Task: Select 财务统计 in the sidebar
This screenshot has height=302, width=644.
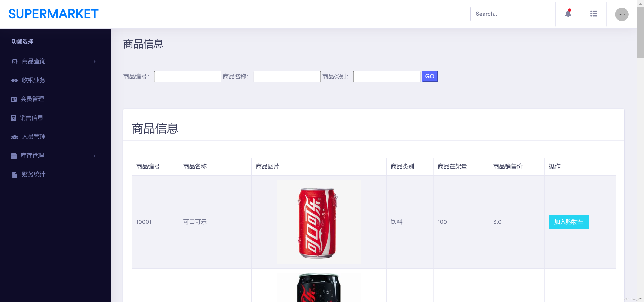Action: (x=34, y=175)
